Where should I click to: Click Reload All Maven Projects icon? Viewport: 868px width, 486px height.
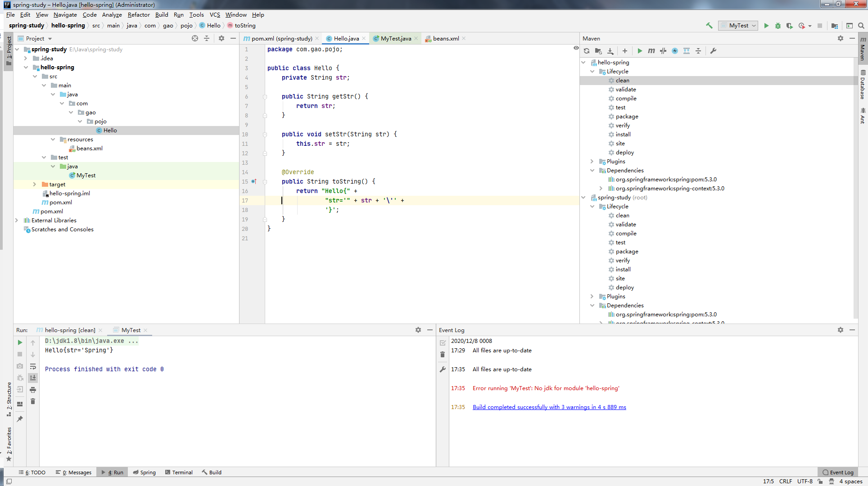click(x=587, y=51)
